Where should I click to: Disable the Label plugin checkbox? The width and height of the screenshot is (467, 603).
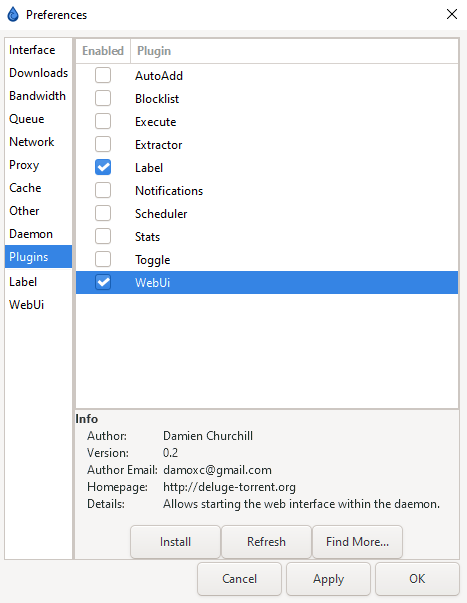103,167
